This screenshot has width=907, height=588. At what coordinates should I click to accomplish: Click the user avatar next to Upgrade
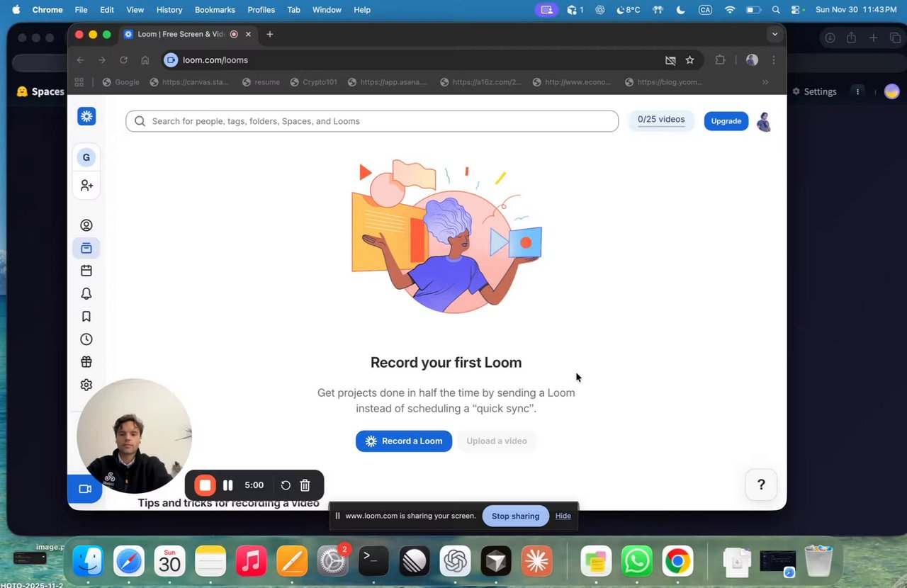pos(764,121)
